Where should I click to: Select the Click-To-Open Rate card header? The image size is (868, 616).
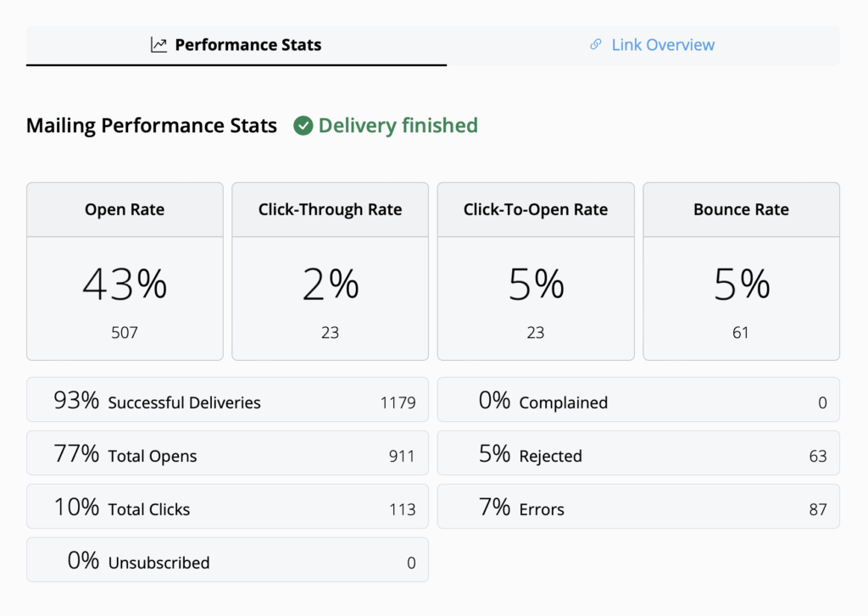click(x=536, y=209)
